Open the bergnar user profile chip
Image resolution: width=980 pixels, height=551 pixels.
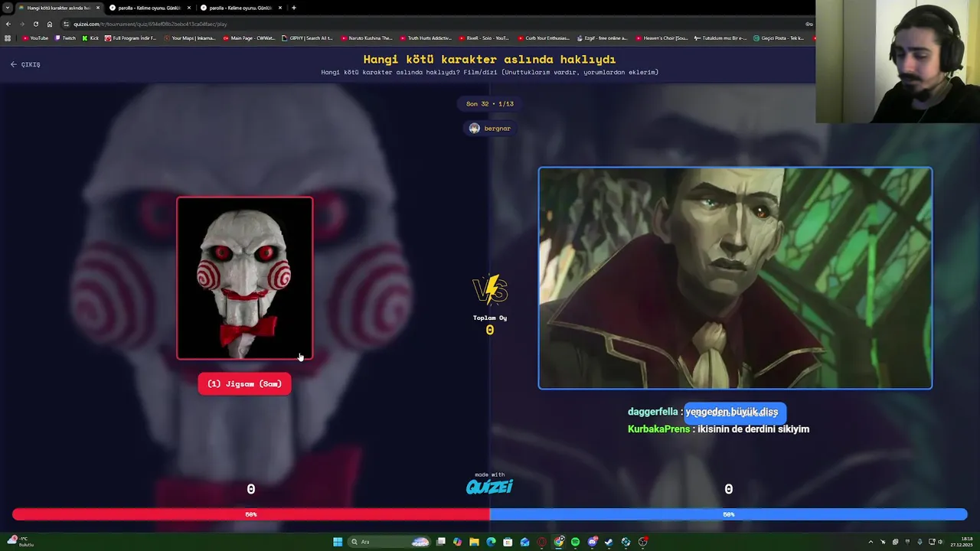pyautogui.click(x=489, y=129)
